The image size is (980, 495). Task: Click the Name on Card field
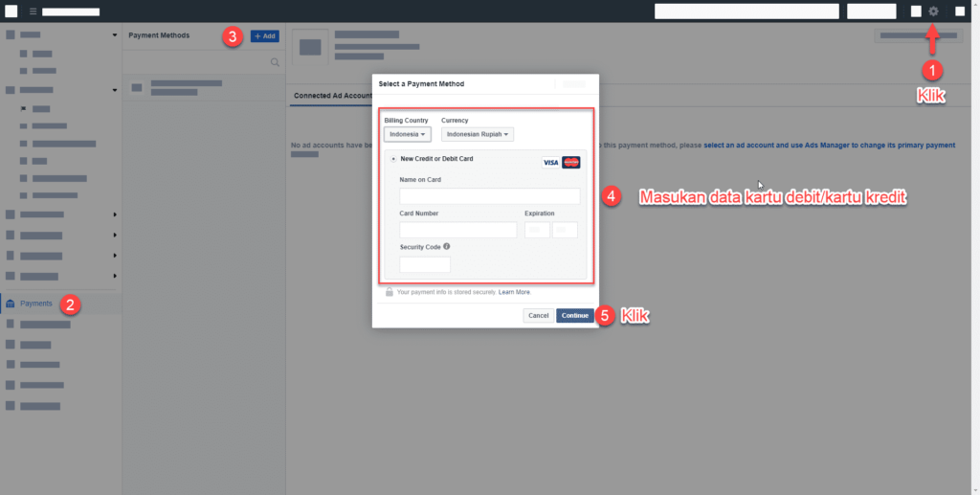point(490,196)
